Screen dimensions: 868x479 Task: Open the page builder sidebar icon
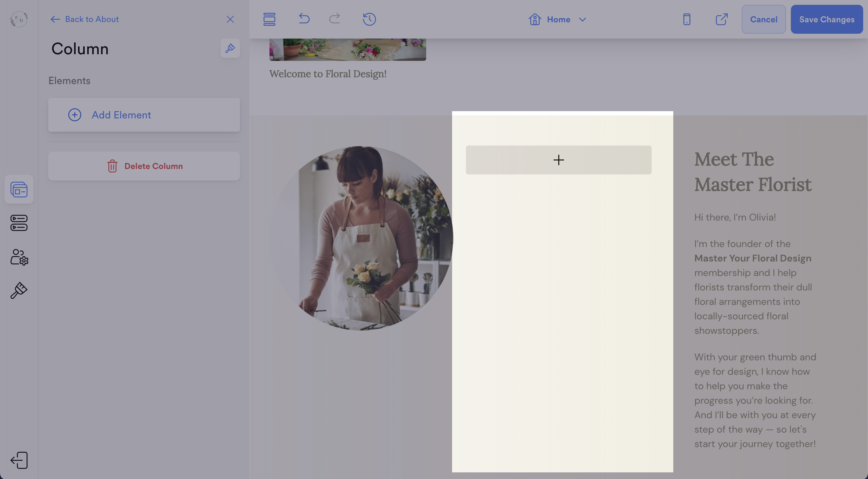point(19,189)
